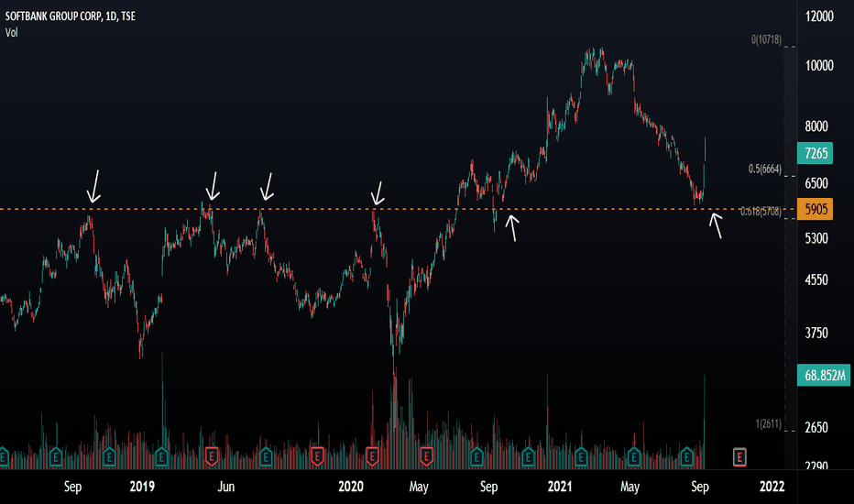This screenshot has width=854, height=504.
Task: Click the 4550 price axis label
Action: pos(816,280)
